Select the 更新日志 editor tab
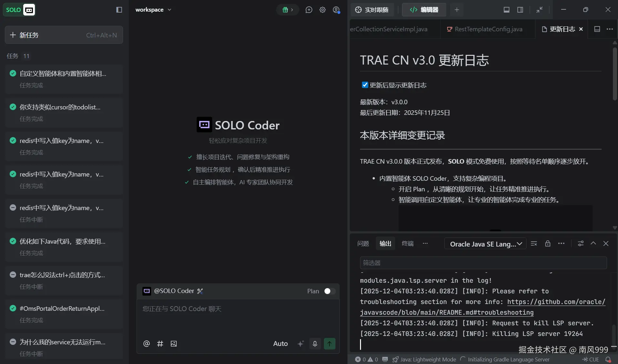The width and height of the screenshot is (618, 364). [562, 29]
